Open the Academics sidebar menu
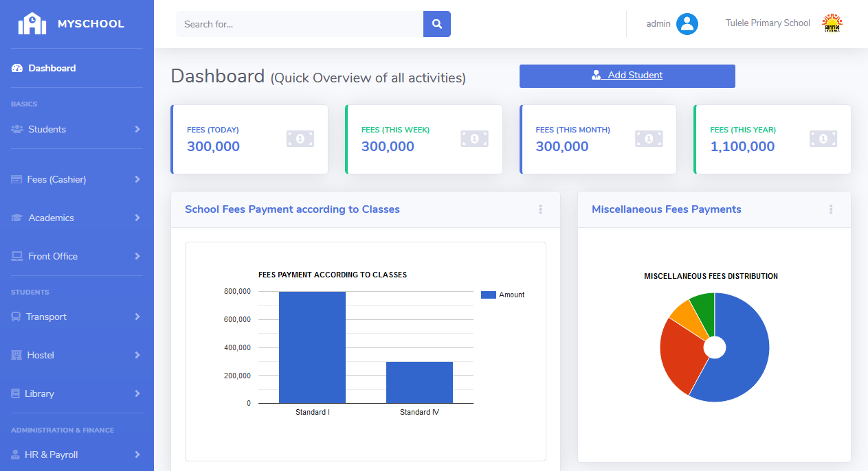The height and width of the screenshot is (471, 868). point(77,218)
